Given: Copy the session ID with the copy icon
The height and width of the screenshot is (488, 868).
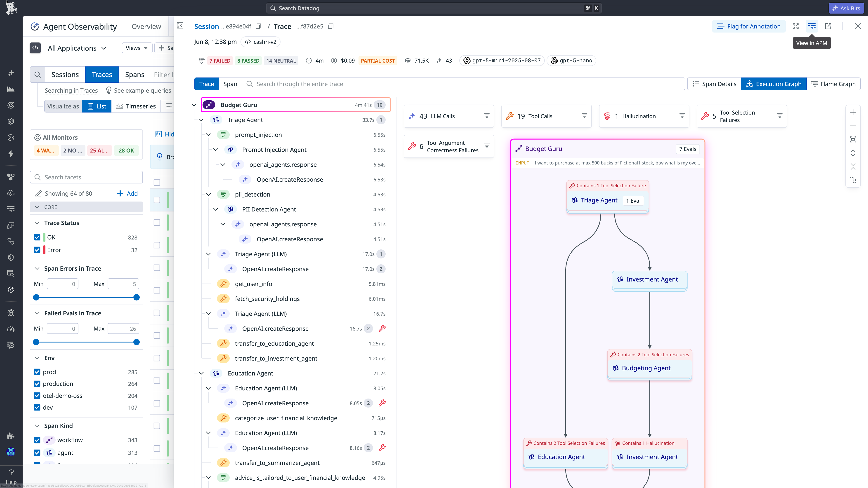Looking at the screenshot, I should pos(258,26).
